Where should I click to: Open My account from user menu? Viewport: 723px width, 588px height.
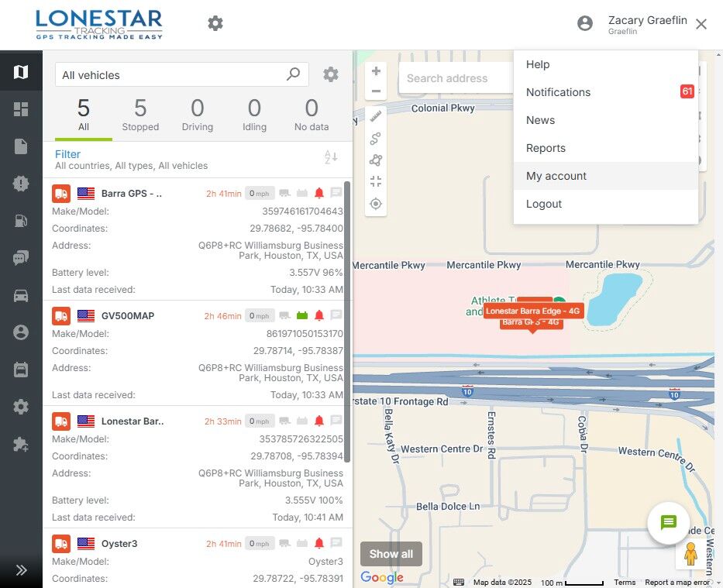tap(605, 176)
